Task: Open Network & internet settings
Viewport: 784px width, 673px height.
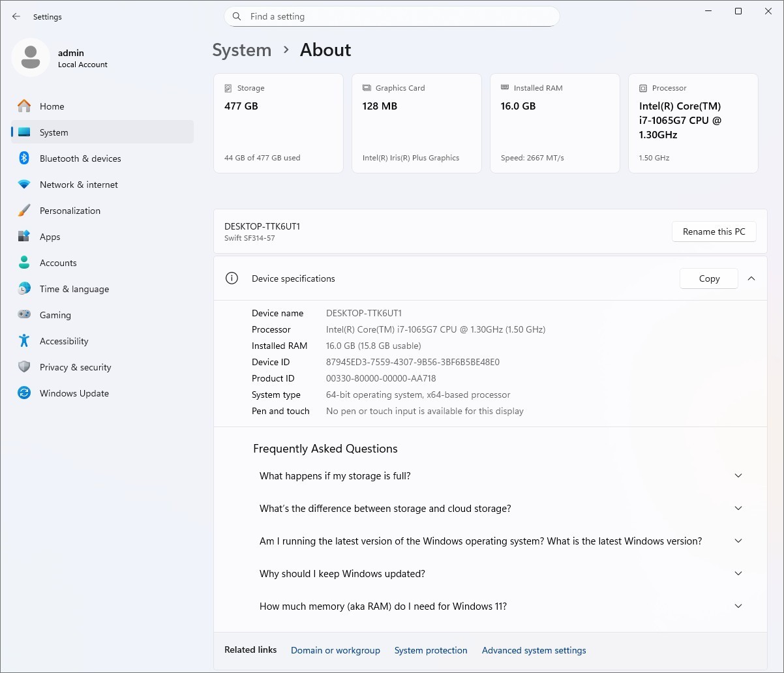Action: coord(103,185)
